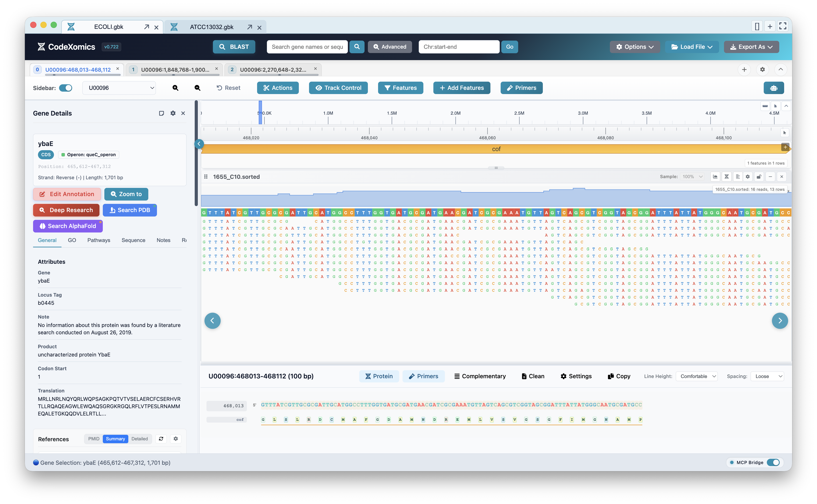The width and height of the screenshot is (817, 504).
Task: Click the Go button for coordinates
Action: pyautogui.click(x=510, y=47)
